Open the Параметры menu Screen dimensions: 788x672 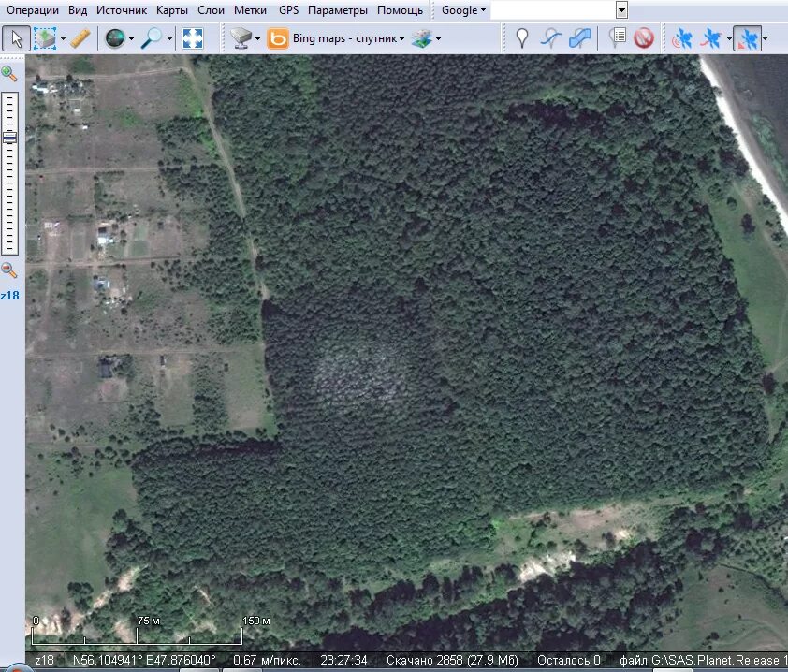pos(338,10)
